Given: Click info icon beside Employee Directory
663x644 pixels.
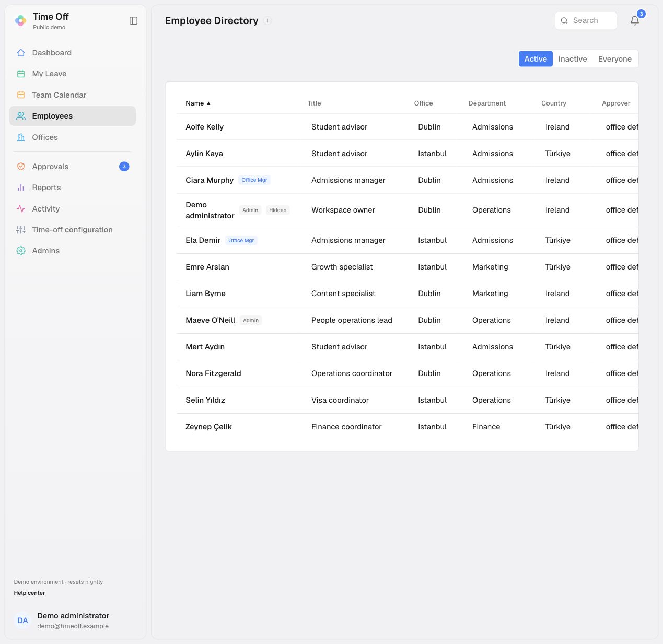Looking at the screenshot, I should [267, 21].
